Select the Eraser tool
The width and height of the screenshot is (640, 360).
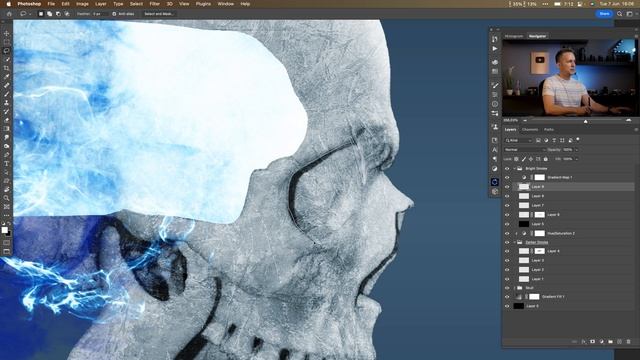click(7, 120)
